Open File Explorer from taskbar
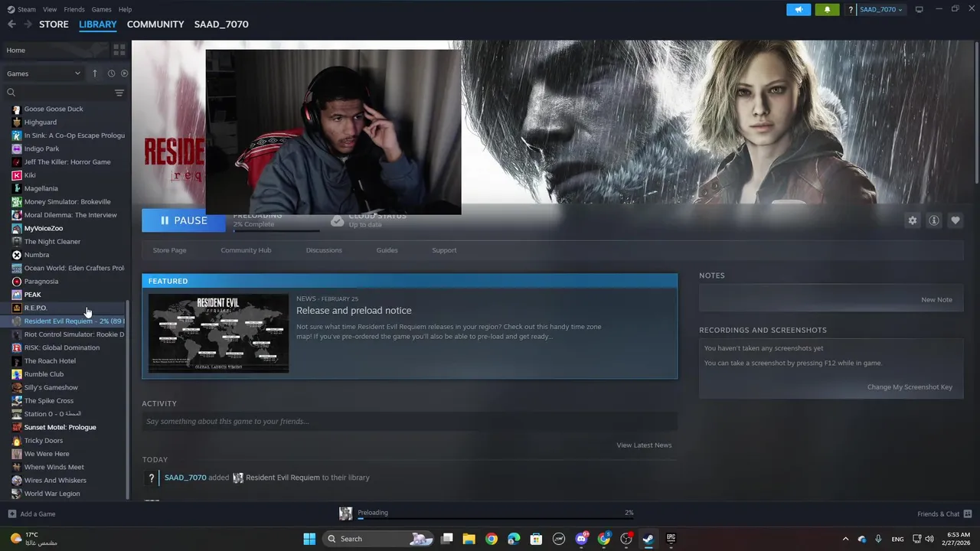 point(469,539)
